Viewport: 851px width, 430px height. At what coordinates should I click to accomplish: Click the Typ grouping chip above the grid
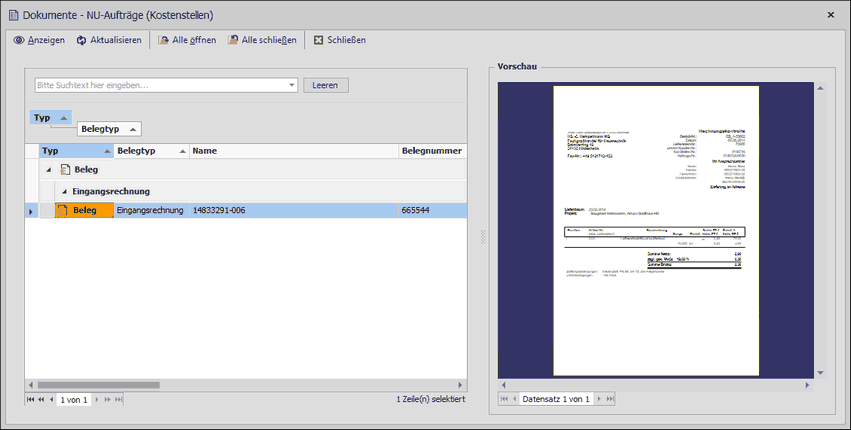50,118
